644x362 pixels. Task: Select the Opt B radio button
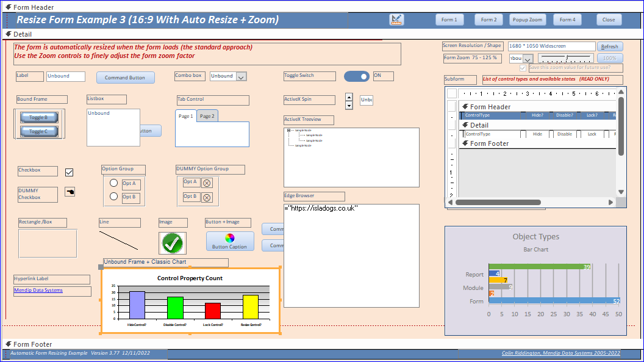pyautogui.click(x=114, y=197)
